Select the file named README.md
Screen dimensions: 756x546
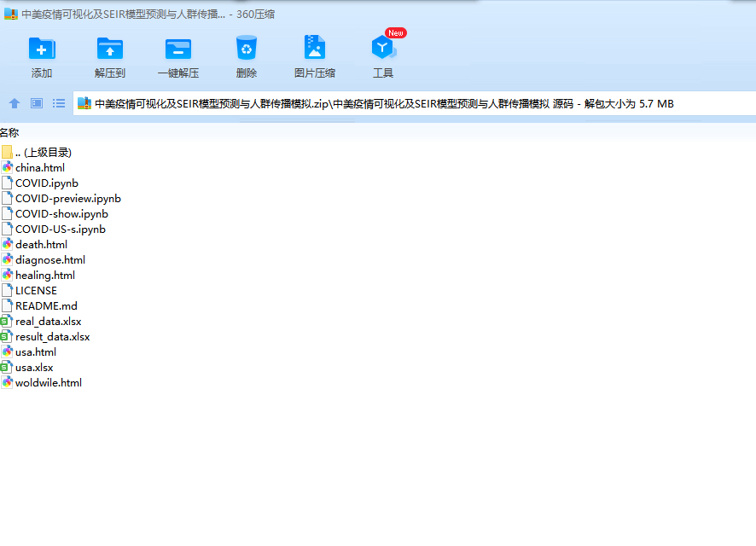[46, 306]
